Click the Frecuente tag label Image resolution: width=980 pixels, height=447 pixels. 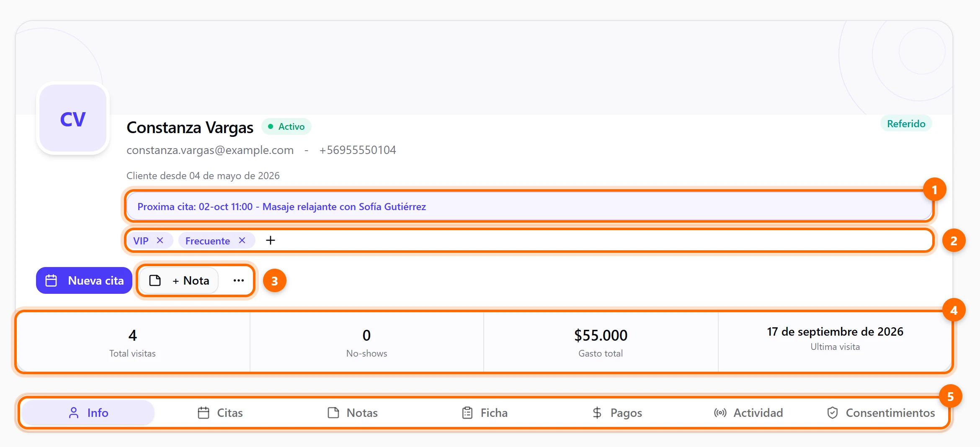click(x=208, y=241)
